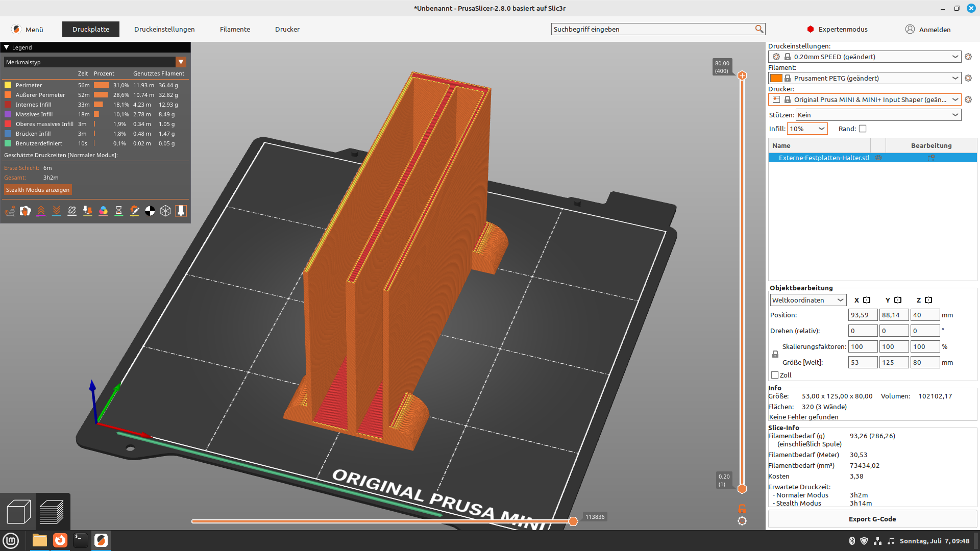Open the Stützen dropdown
Viewport: 980px width, 551px height.
click(878, 115)
